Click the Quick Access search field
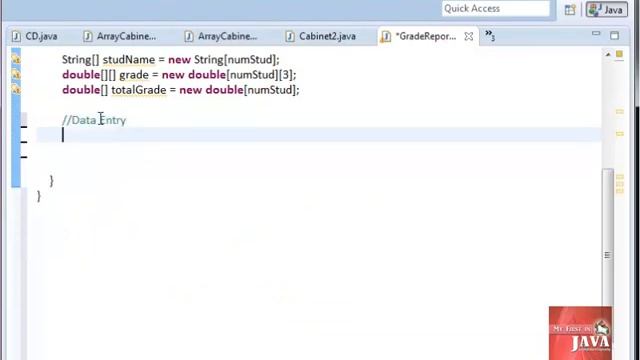 point(496,9)
